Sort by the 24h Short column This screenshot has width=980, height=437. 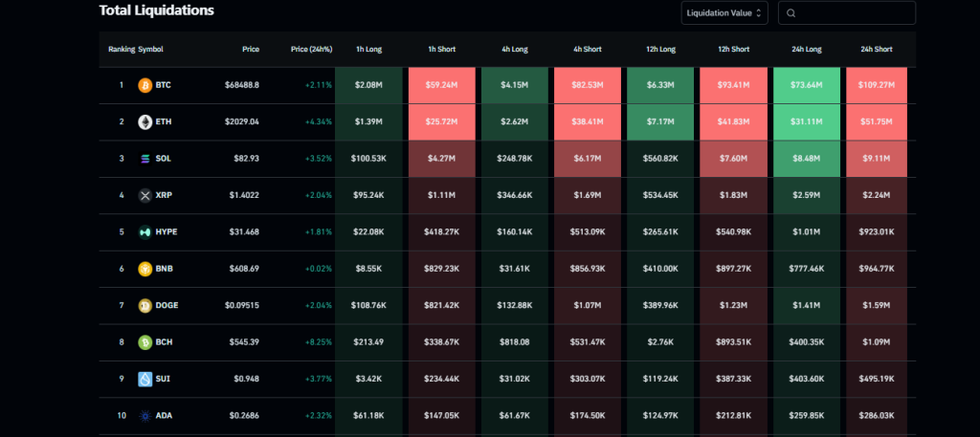[x=876, y=49]
